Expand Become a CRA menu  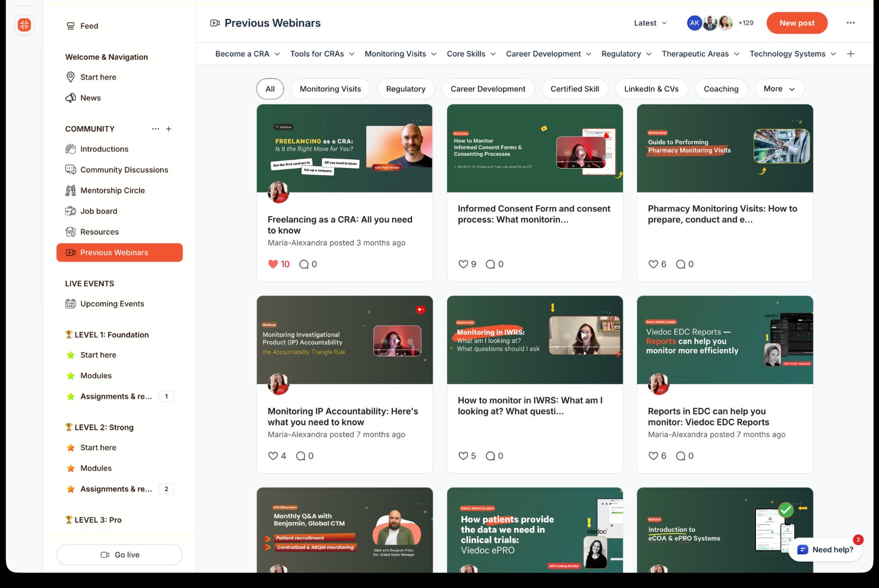248,54
